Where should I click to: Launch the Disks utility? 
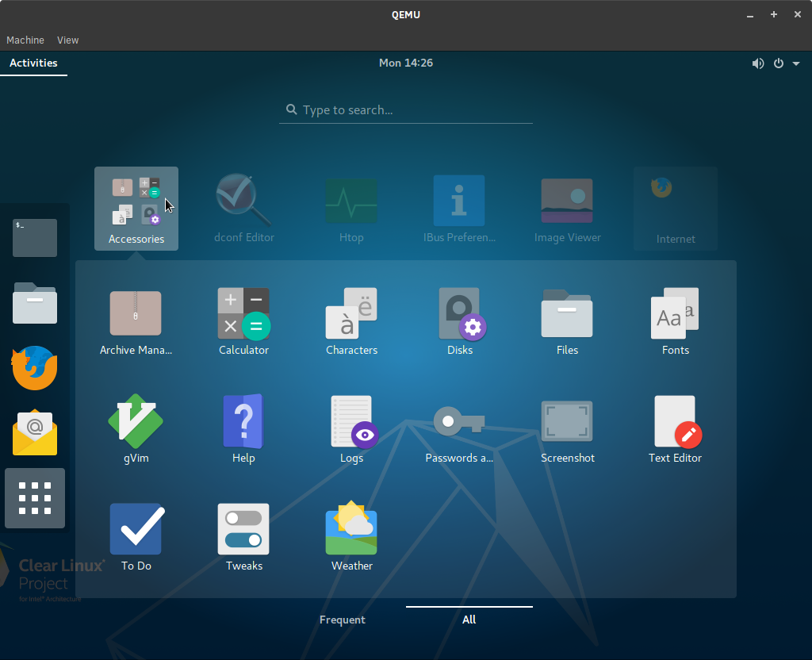click(x=460, y=322)
